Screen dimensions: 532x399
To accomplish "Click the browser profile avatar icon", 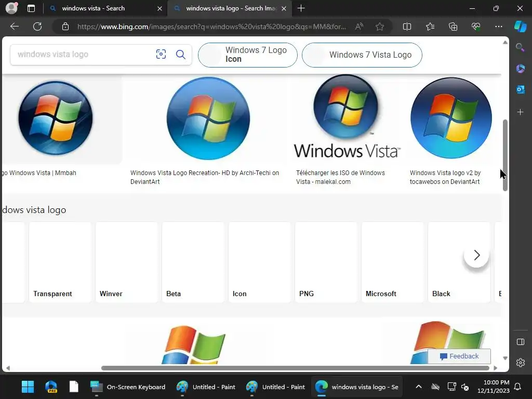I will tap(11, 8).
